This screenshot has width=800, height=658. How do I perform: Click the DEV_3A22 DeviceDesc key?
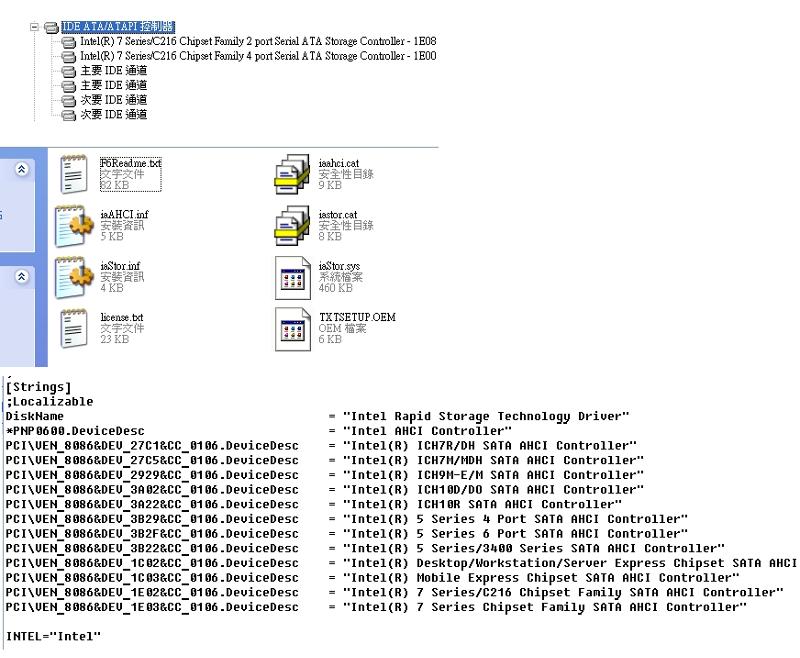152,505
